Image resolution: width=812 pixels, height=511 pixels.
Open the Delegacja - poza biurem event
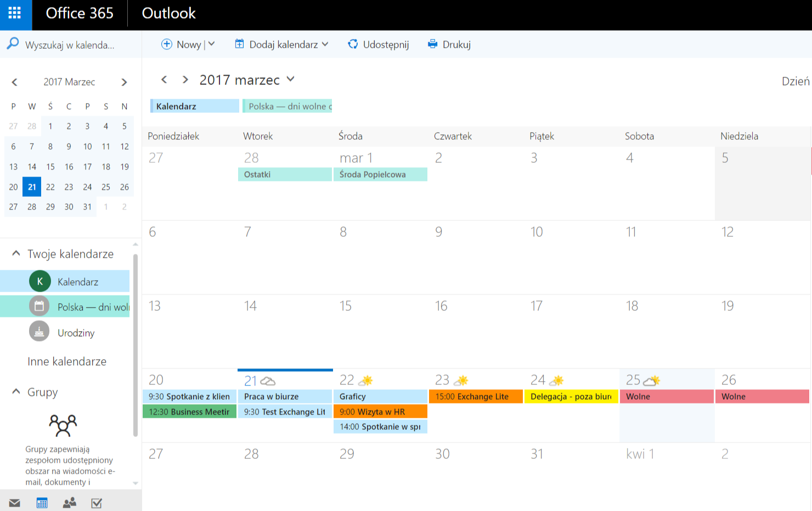pos(571,396)
